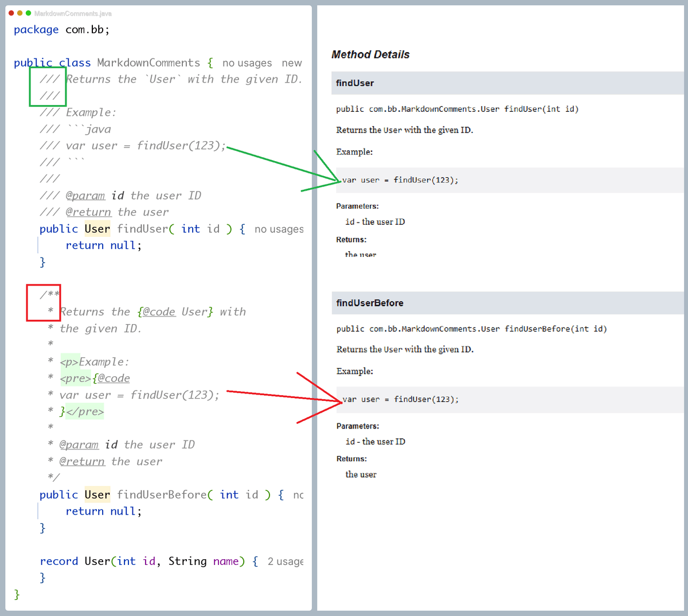This screenshot has width=688, height=616.
Task: Click '<pre>{@code' line in Javadoc comment
Action: pos(95,379)
